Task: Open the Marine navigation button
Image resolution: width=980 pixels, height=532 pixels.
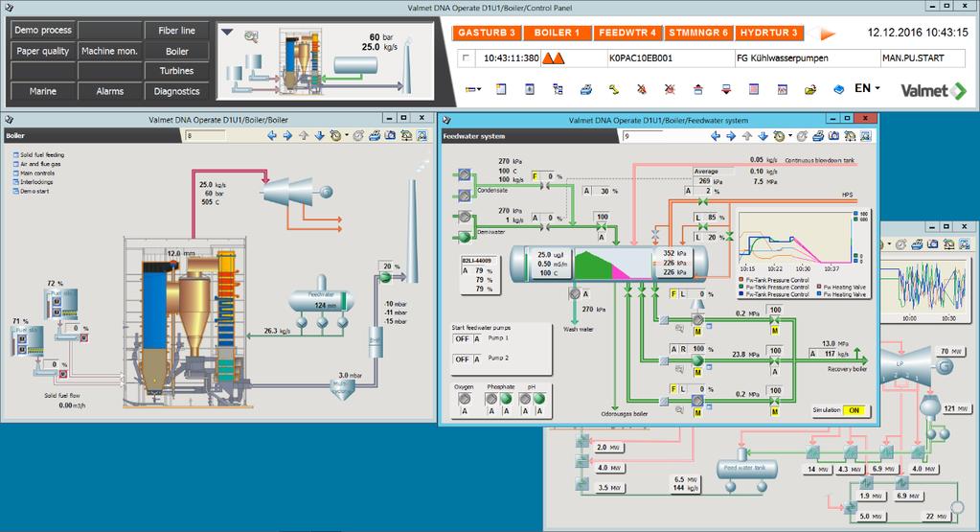Action: (x=42, y=91)
